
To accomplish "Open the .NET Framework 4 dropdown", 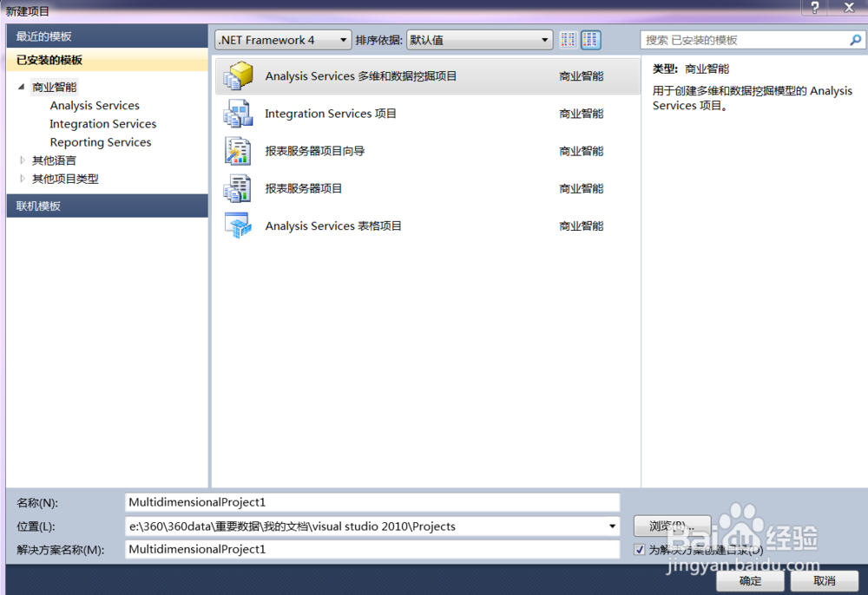I will [x=283, y=40].
